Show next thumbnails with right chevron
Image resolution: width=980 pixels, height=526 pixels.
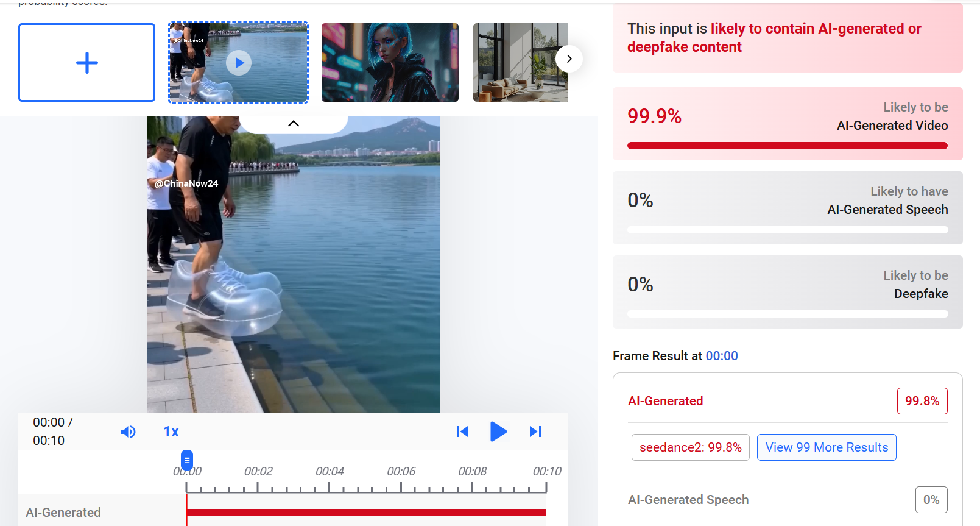pos(569,59)
